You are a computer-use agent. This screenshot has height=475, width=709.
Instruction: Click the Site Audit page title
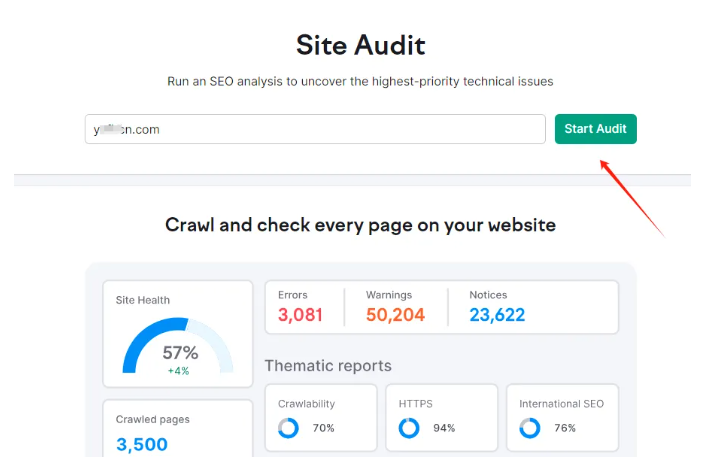[360, 45]
